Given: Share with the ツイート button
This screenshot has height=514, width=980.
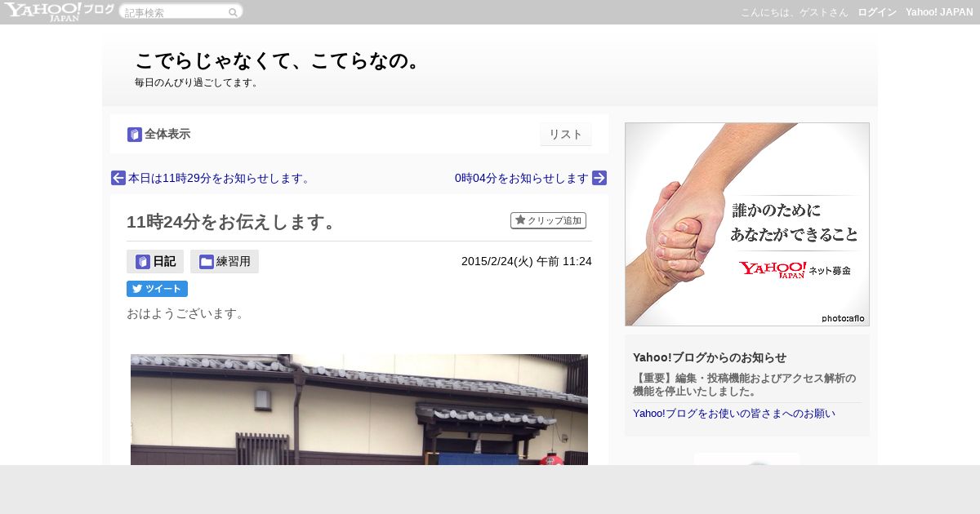Looking at the screenshot, I should (x=157, y=289).
